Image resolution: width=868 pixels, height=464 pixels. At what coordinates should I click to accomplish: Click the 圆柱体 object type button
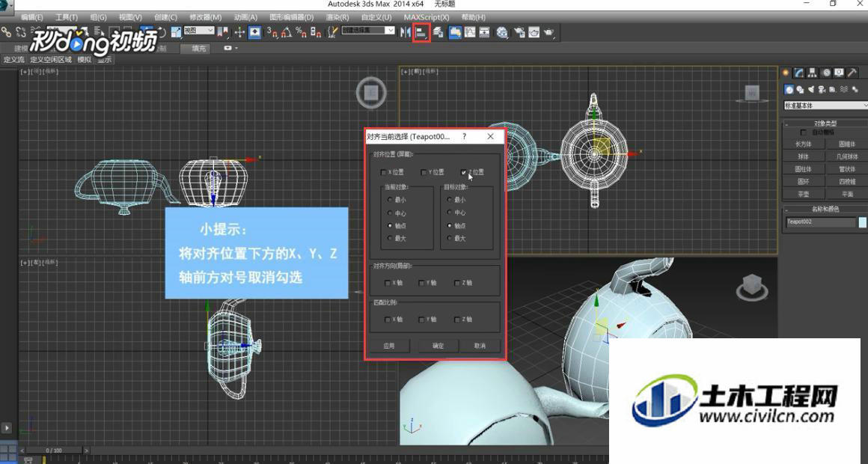803,169
